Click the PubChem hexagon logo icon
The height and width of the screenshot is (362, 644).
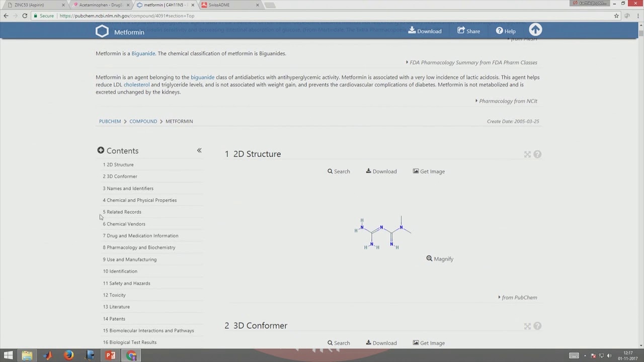tap(102, 32)
